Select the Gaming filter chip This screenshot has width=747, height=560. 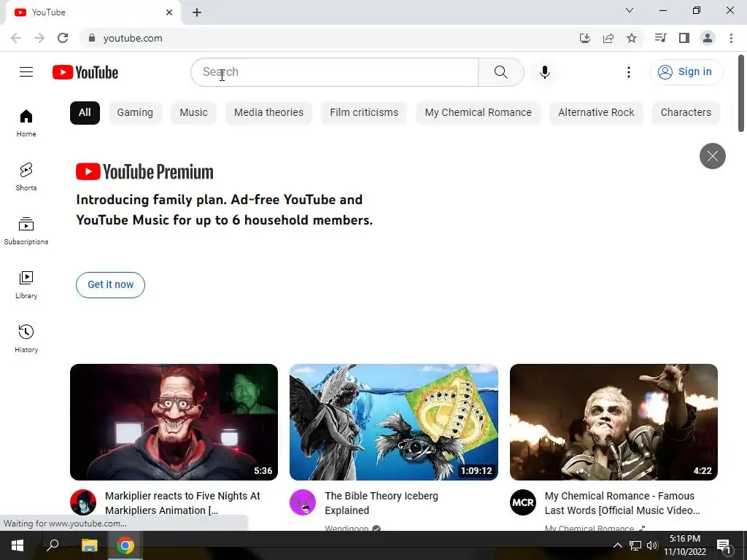[x=135, y=113]
